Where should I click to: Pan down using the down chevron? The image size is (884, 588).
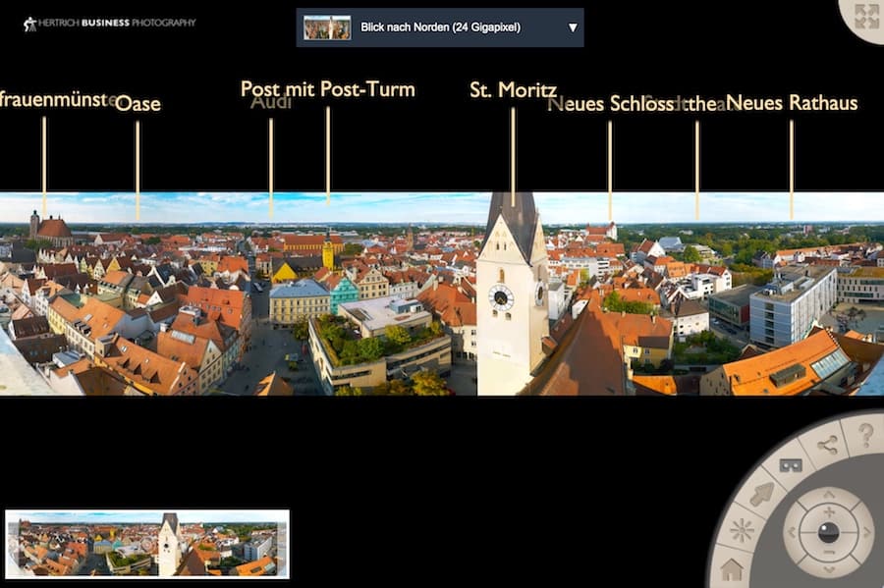tap(829, 570)
